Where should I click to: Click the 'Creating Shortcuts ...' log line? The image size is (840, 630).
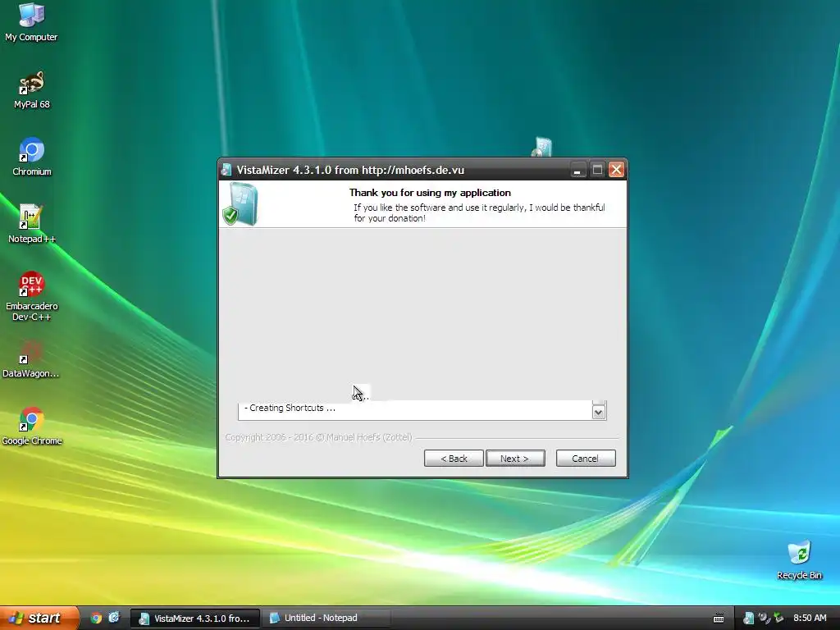pos(290,408)
